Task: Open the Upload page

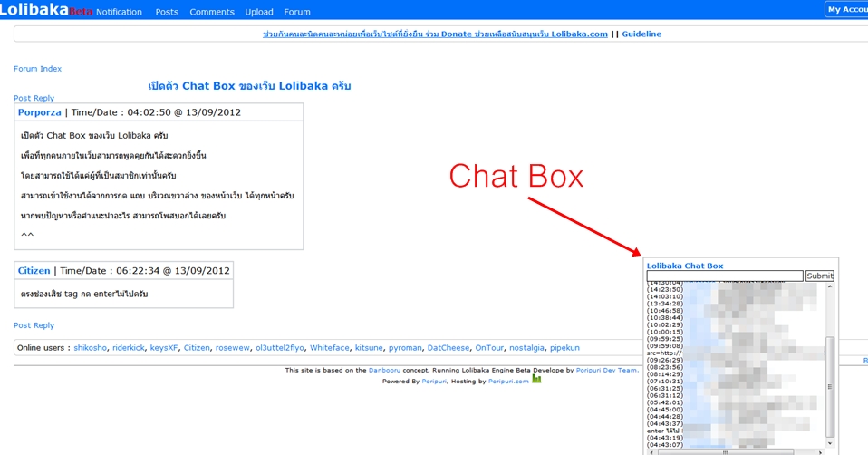Action: 259,12
